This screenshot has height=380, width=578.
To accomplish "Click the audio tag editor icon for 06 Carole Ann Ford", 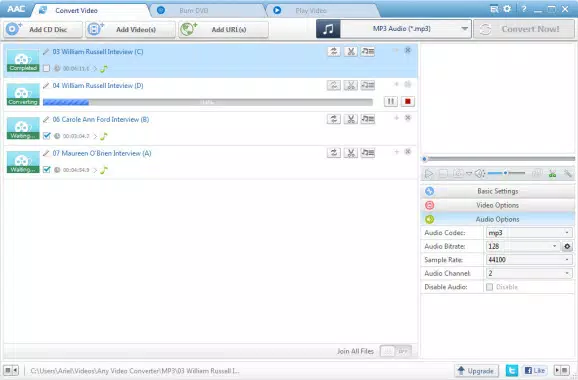I will (368, 119).
